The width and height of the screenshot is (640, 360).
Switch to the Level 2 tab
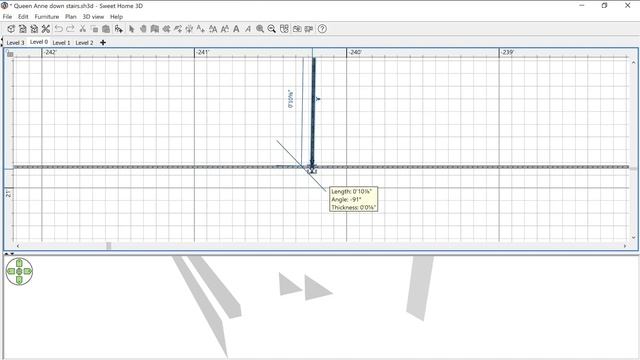[x=84, y=42]
